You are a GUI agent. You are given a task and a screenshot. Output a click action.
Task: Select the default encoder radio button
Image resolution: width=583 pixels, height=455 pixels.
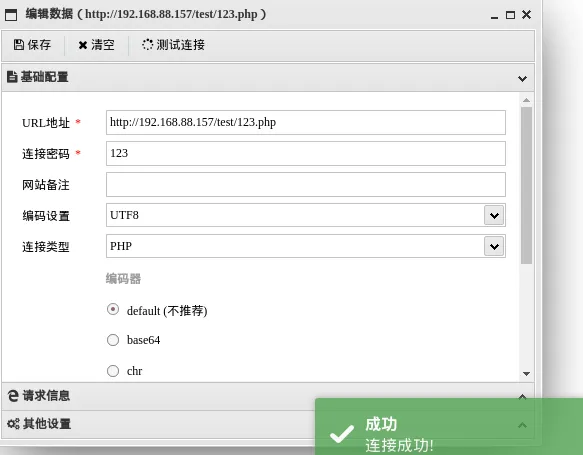pyautogui.click(x=113, y=309)
